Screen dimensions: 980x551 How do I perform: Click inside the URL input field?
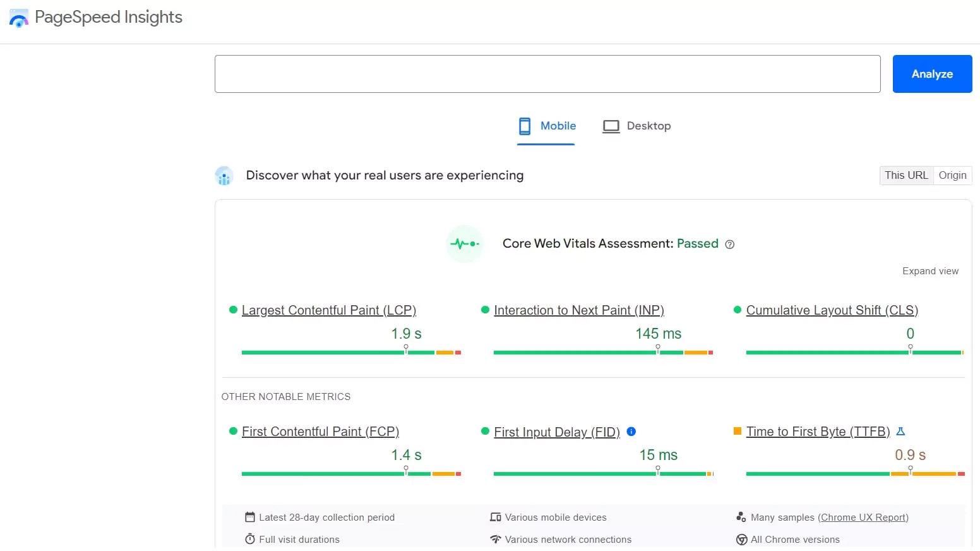click(547, 73)
